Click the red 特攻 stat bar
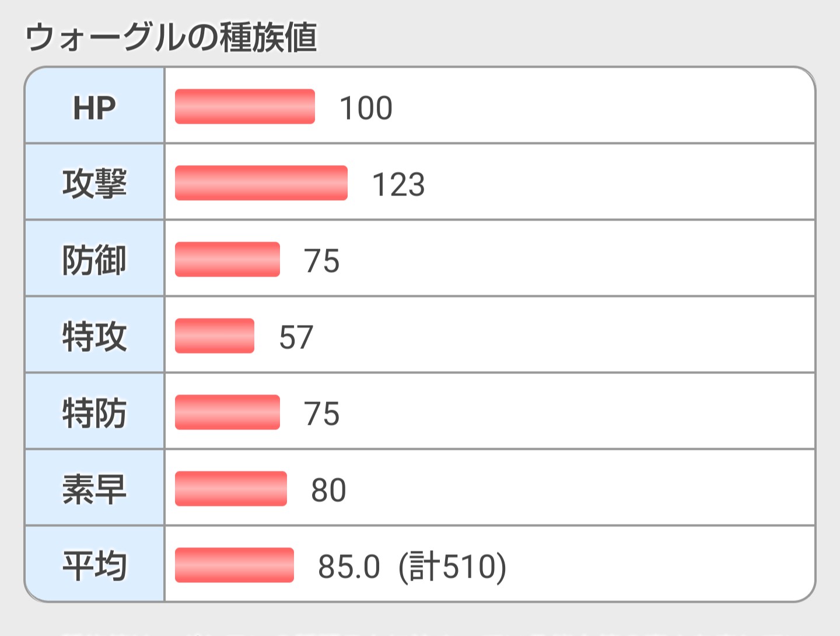Screen dimensions: 840x636 click(x=215, y=336)
